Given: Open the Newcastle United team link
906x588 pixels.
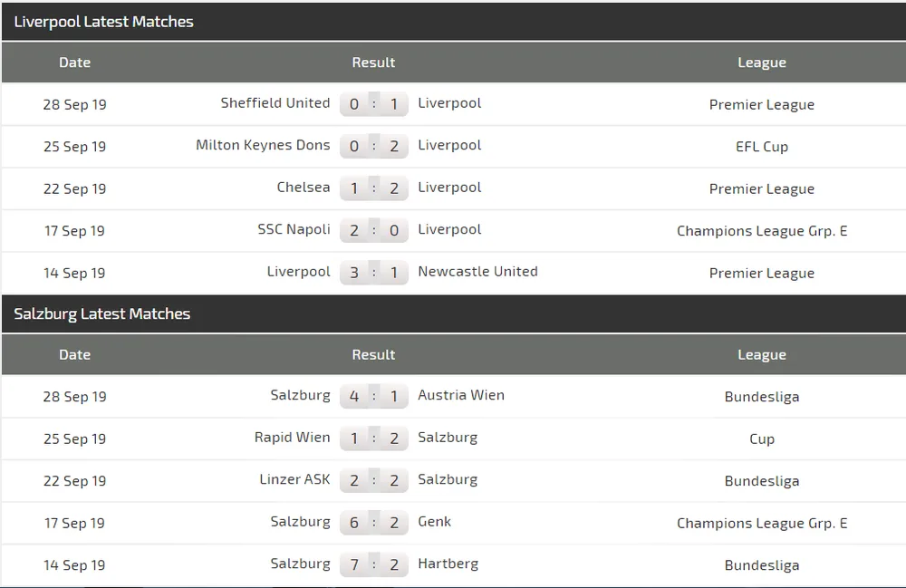Looking at the screenshot, I should pyautogui.click(x=477, y=272).
